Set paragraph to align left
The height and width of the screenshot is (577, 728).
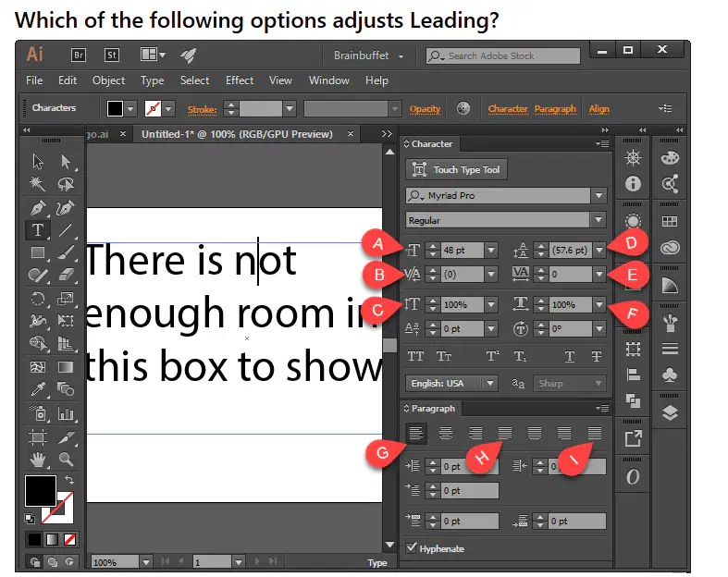(x=416, y=434)
